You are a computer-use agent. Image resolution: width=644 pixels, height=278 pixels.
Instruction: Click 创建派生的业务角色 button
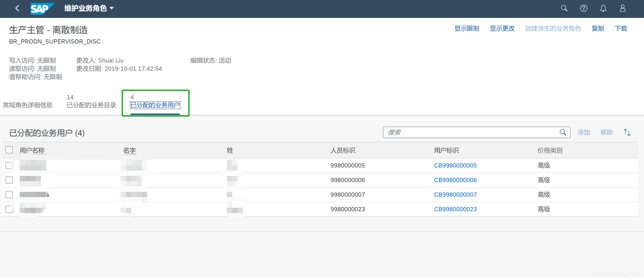point(553,29)
